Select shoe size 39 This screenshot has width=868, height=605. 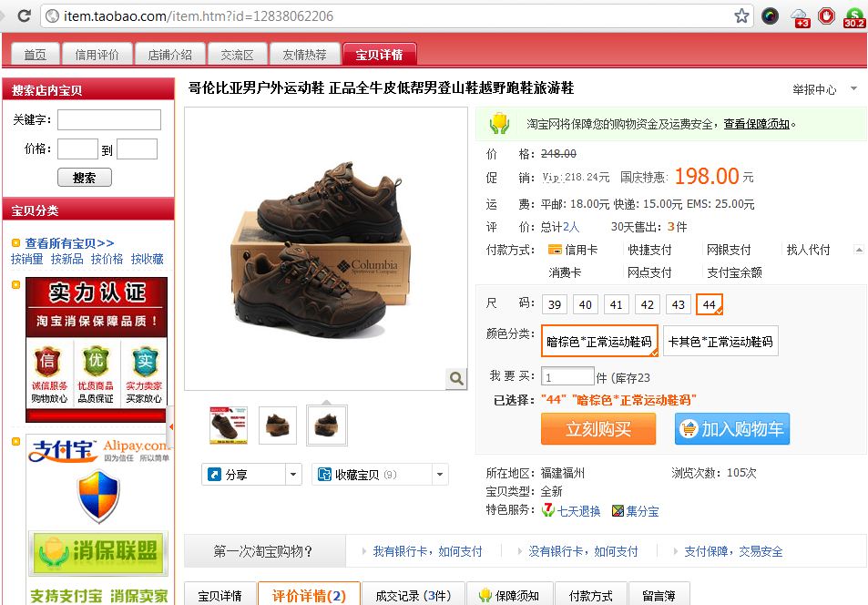tap(555, 304)
